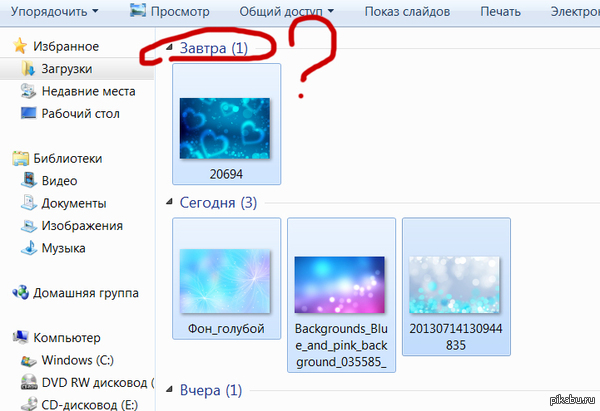Open Недавние места in navigation pane
This screenshot has height=411, width=600.
pyautogui.click(x=88, y=91)
